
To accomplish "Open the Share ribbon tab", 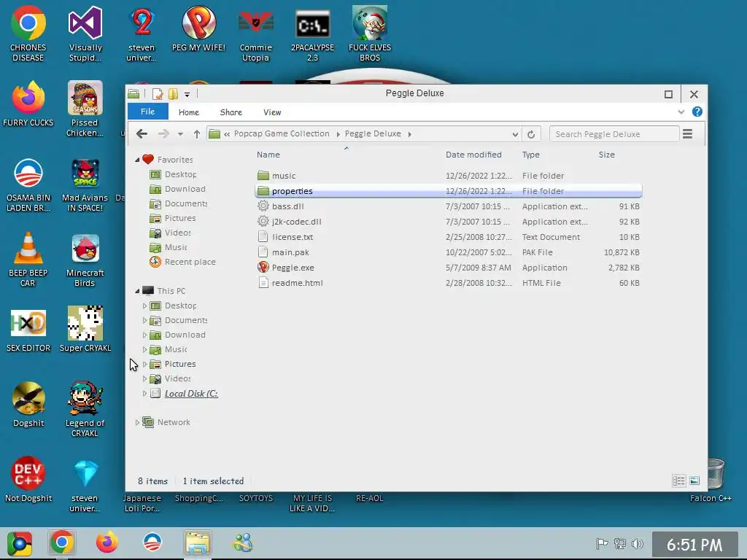I will [x=231, y=112].
